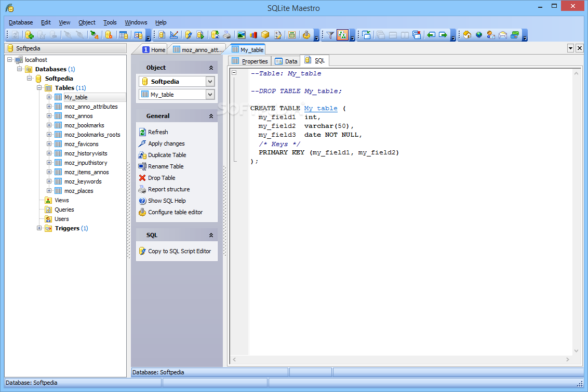
Task: Click the printer icon in the toolbar
Action: (x=227, y=35)
